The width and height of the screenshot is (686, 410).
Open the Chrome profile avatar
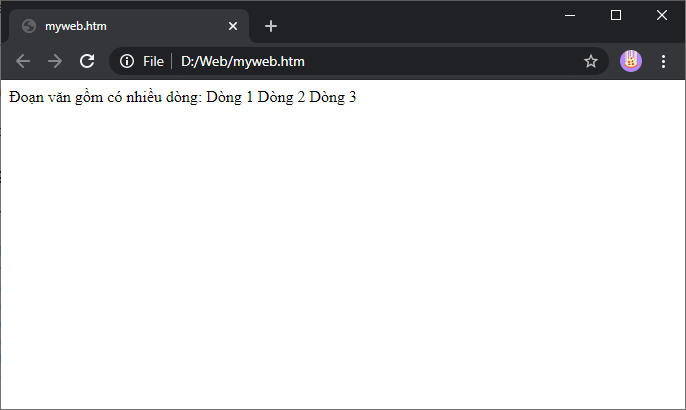pyautogui.click(x=631, y=61)
